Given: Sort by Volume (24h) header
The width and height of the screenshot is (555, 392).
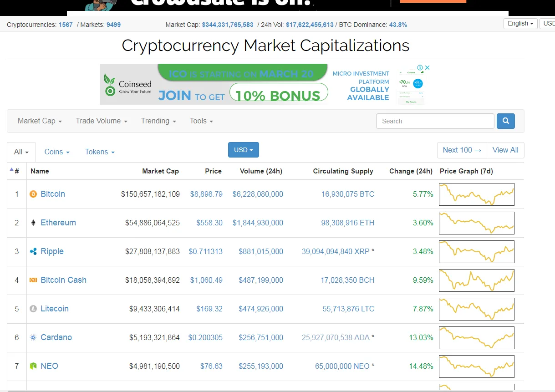Looking at the screenshot, I should coord(261,171).
